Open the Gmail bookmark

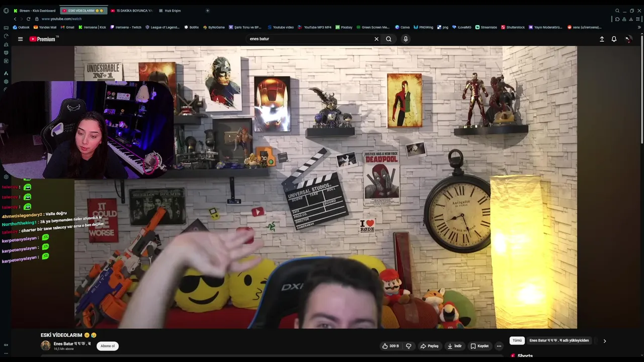[x=67, y=27]
